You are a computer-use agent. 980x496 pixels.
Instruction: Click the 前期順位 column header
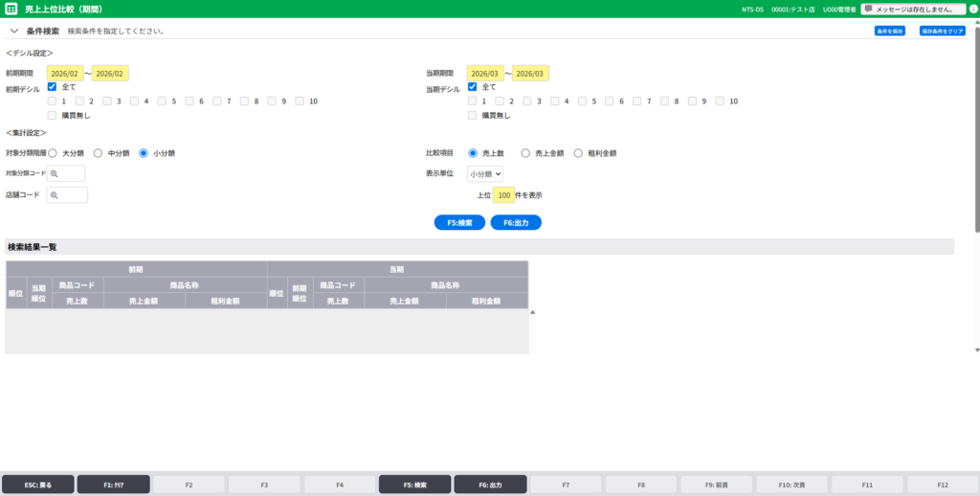[300, 293]
